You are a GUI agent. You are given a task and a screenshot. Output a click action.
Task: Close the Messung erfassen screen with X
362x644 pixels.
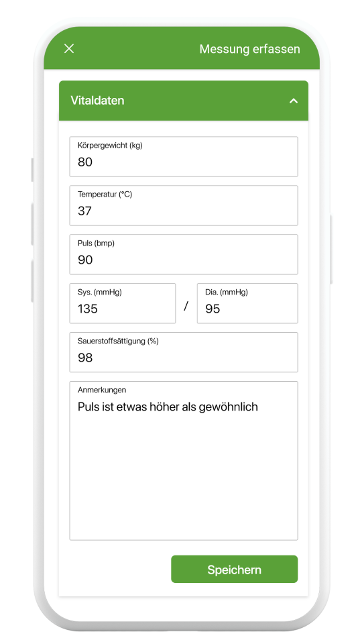point(69,48)
